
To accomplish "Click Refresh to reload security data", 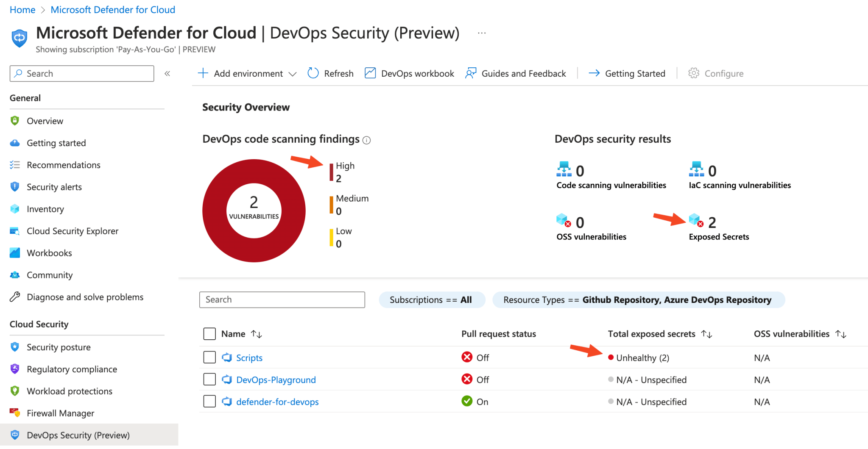I will click(330, 73).
